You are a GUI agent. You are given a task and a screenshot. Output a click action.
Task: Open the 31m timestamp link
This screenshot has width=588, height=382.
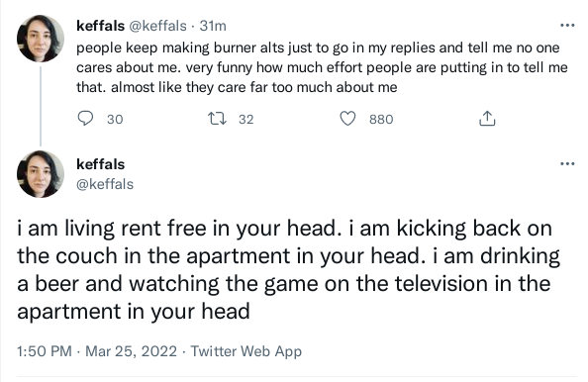point(213,26)
